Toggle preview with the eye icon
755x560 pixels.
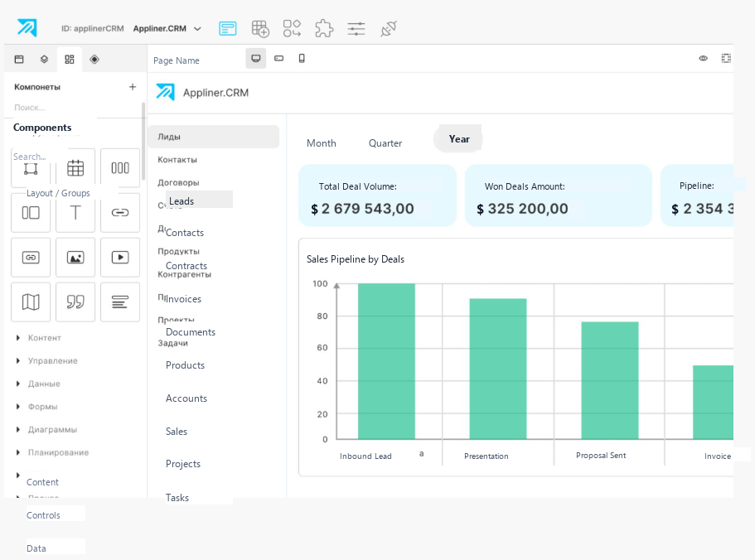pos(703,58)
